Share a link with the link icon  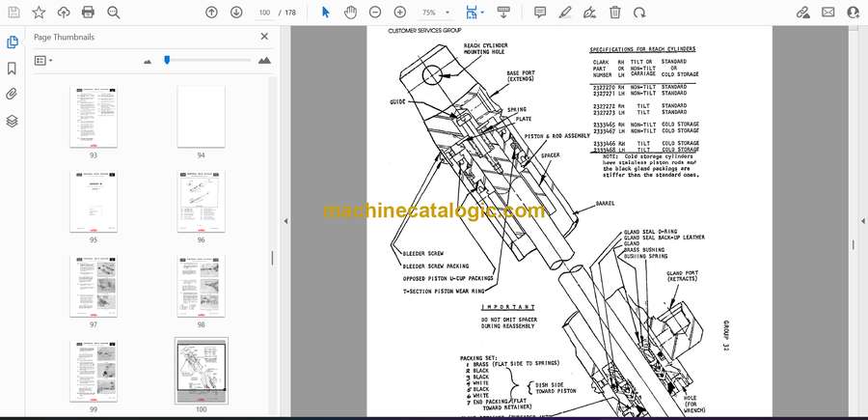tap(802, 13)
